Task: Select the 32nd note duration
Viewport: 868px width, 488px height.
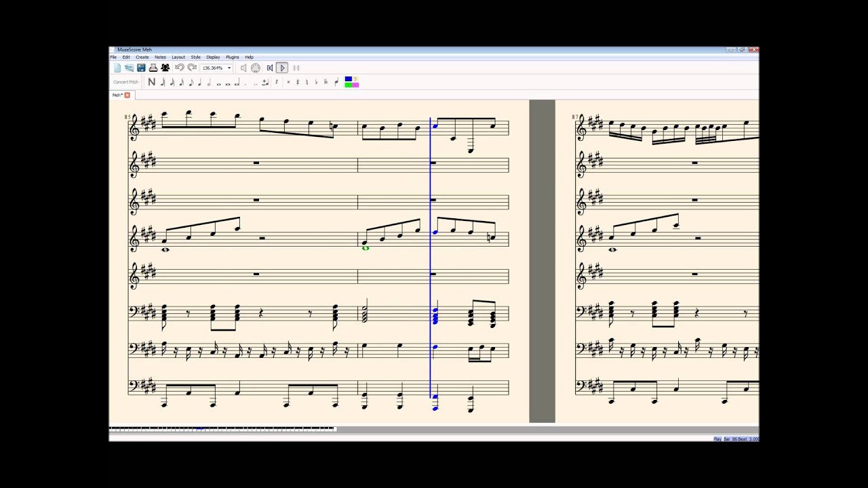Action: [x=172, y=82]
